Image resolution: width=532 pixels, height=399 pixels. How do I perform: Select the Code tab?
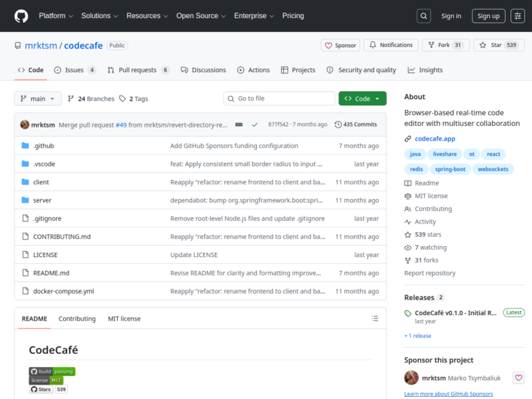pyautogui.click(x=30, y=70)
